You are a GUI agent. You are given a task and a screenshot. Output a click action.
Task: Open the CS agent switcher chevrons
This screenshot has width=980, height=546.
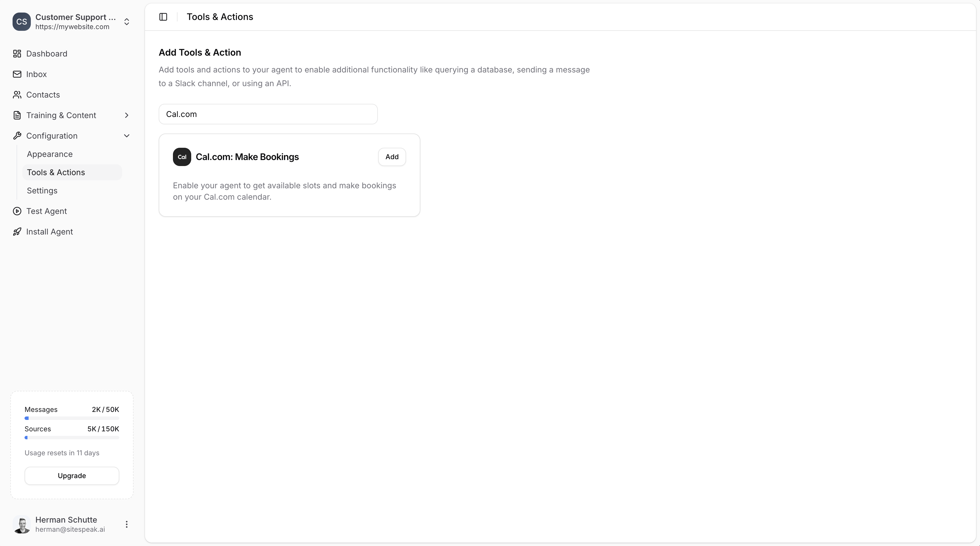pyautogui.click(x=127, y=22)
